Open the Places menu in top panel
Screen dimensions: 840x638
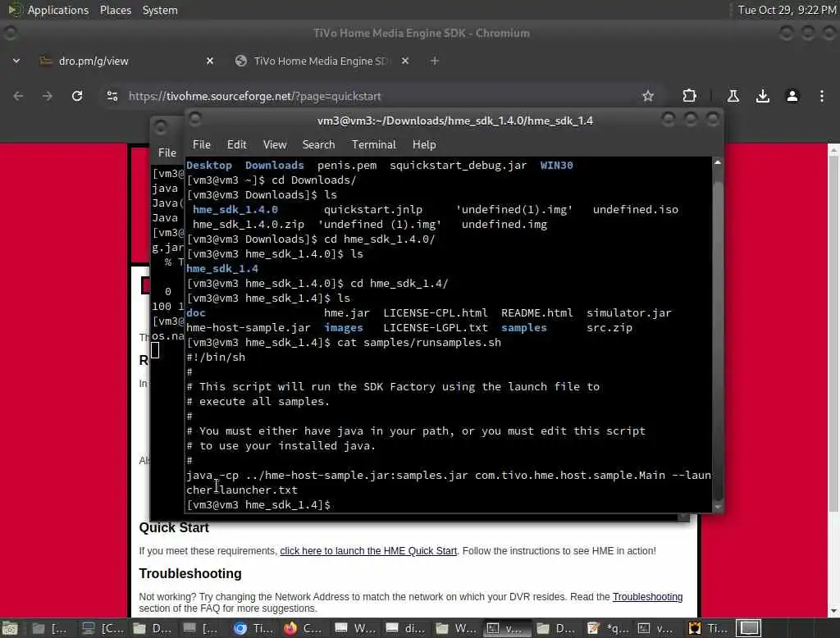tap(115, 10)
